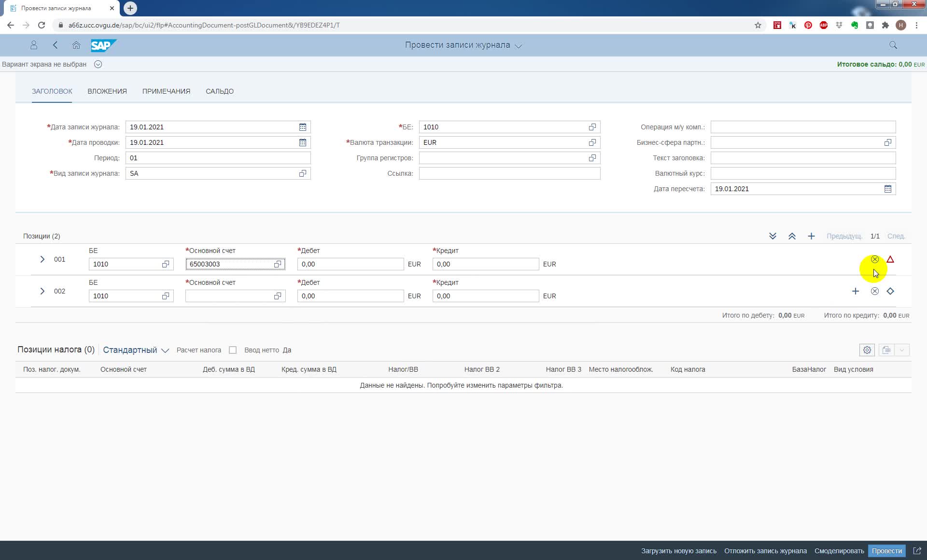Switch to the ВЛОЖЕНИЯ tab
The image size is (927, 560).
(107, 91)
